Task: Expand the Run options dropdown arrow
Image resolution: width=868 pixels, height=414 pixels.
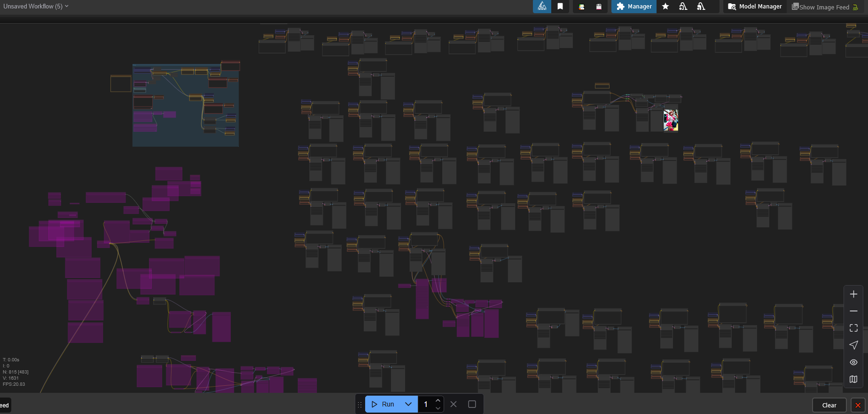Action: tap(408, 404)
